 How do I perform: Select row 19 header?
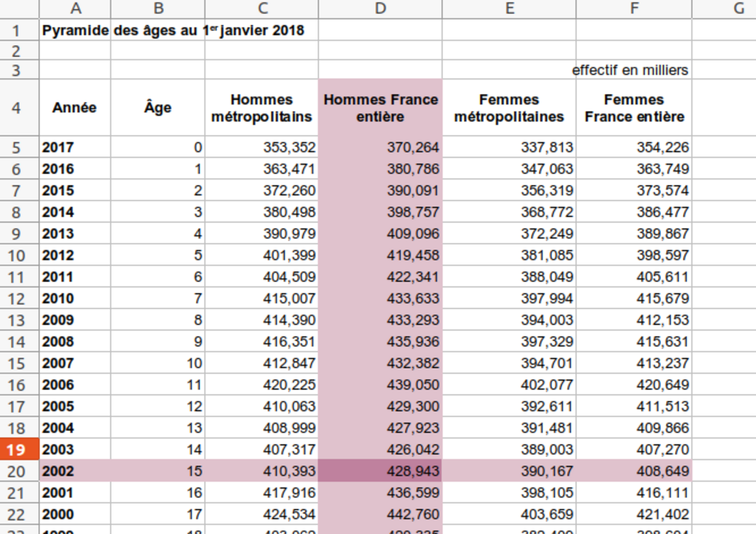(16, 449)
